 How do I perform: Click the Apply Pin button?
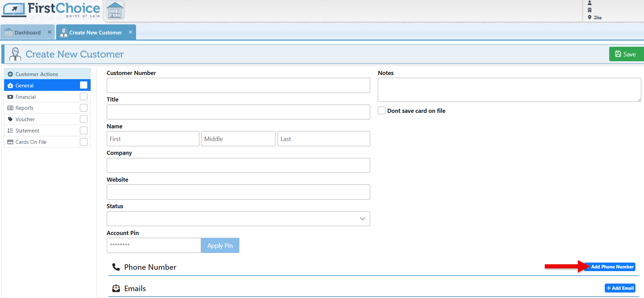pyautogui.click(x=220, y=245)
